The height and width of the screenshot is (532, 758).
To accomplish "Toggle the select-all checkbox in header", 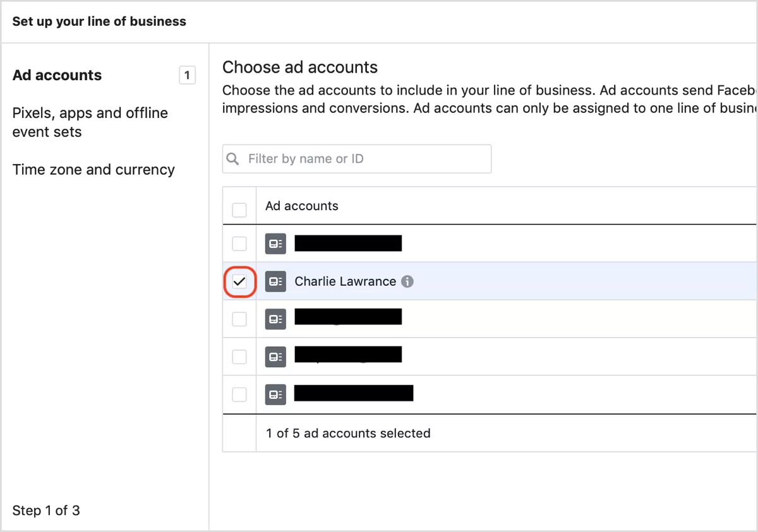I will [239, 210].
